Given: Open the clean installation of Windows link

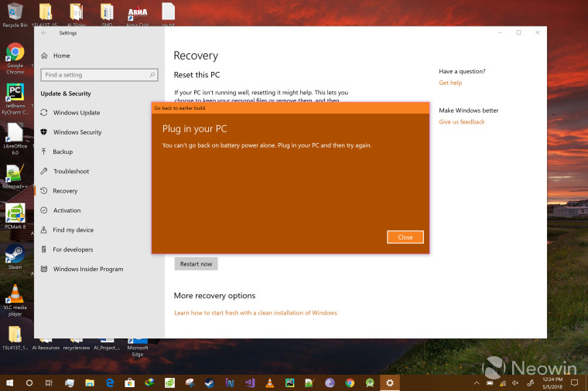Looking at the screenshot, I should 255,313.
